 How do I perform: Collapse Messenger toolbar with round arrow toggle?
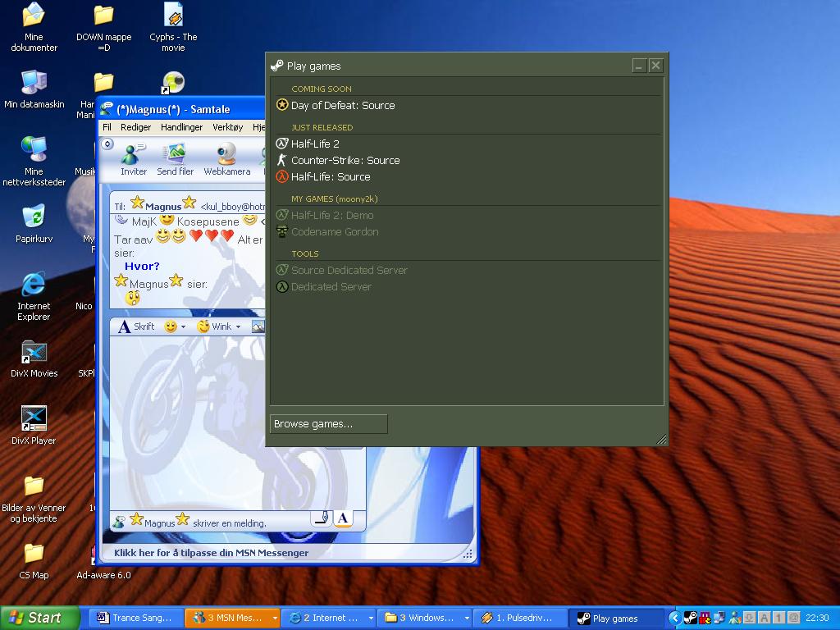click(107, 144)
